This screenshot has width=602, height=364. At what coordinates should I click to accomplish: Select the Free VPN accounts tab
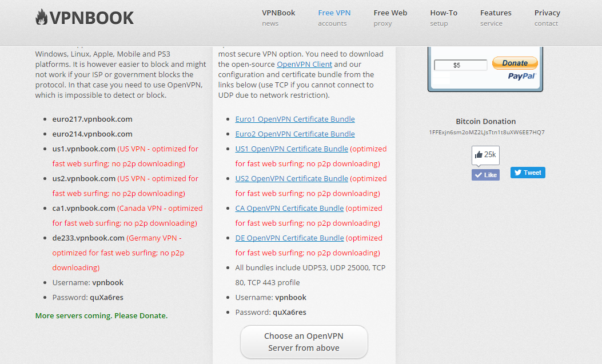(334, 18)
